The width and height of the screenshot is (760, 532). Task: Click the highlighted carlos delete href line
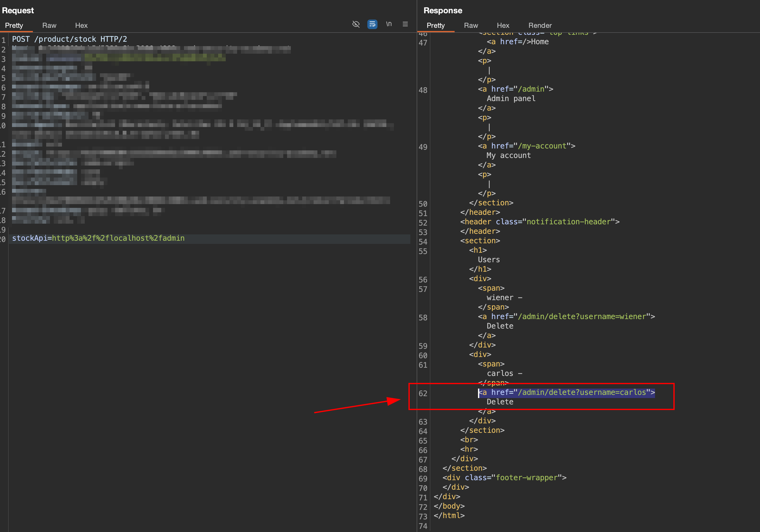point(566,392)
